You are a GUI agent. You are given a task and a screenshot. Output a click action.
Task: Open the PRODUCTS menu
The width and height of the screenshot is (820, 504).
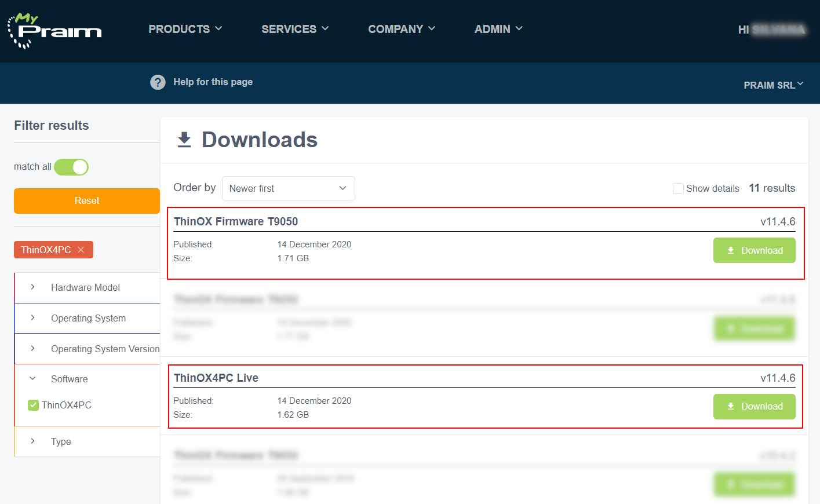[185, 29]
